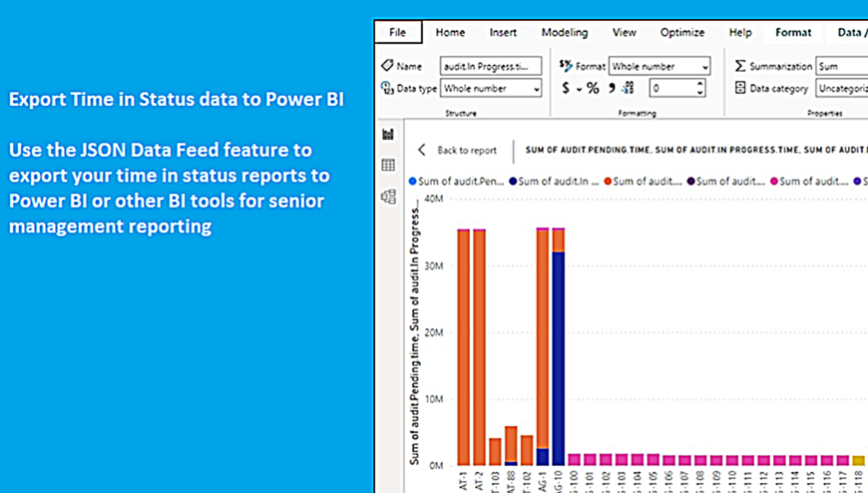868x493 pixels.
Task: Switch to the Optimize tab
Action: click(682, 32)
